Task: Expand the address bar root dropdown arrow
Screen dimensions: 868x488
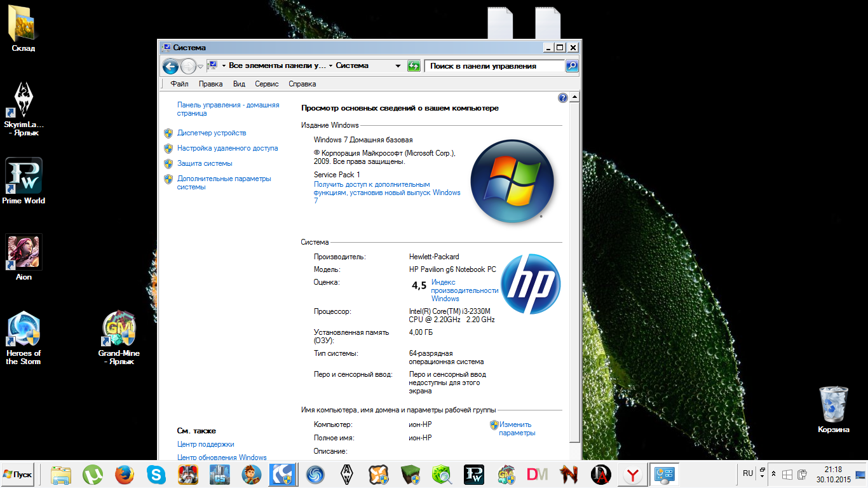Action: (224, 66)
